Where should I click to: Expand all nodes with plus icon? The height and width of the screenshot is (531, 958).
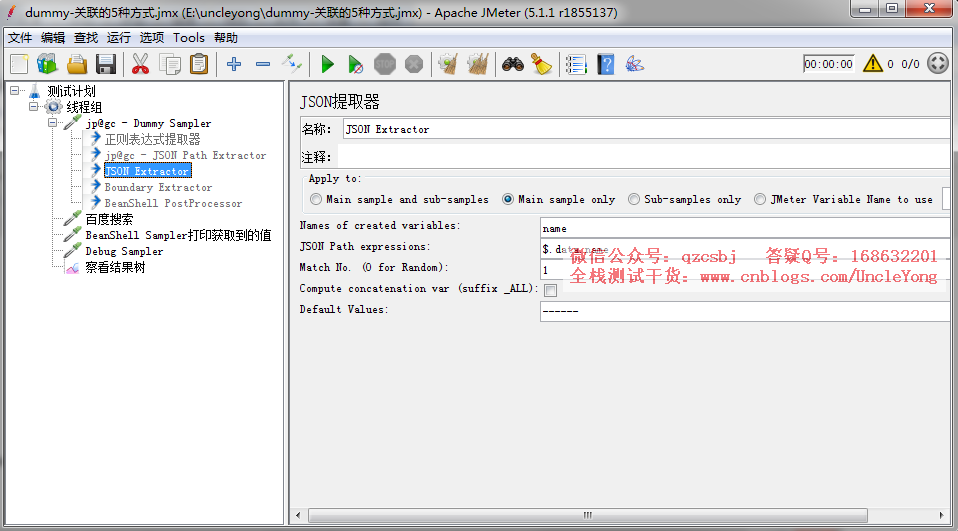coord(234,64)
